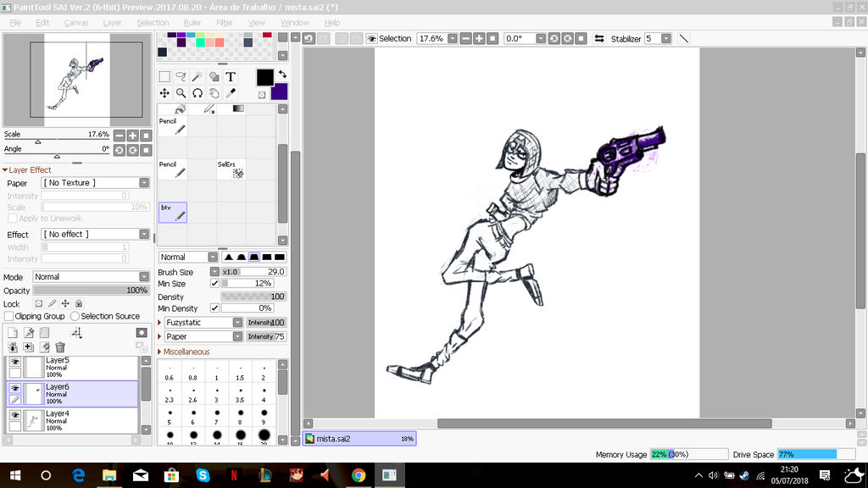
Task: Select the Magic Wand tool
Action: coord(197,76)
